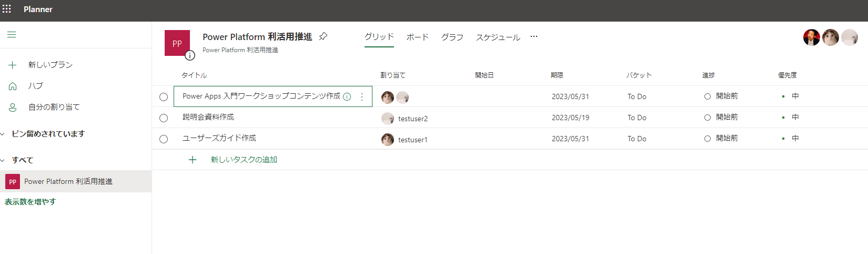Open plan info via the i badge
The height and width of the screenshot is (254, 868).
[x=190, y=55]
